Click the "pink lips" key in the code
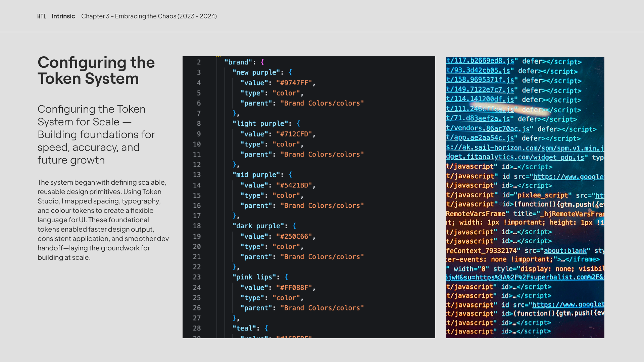The image size is (644, 362). (x=254, y=277)
